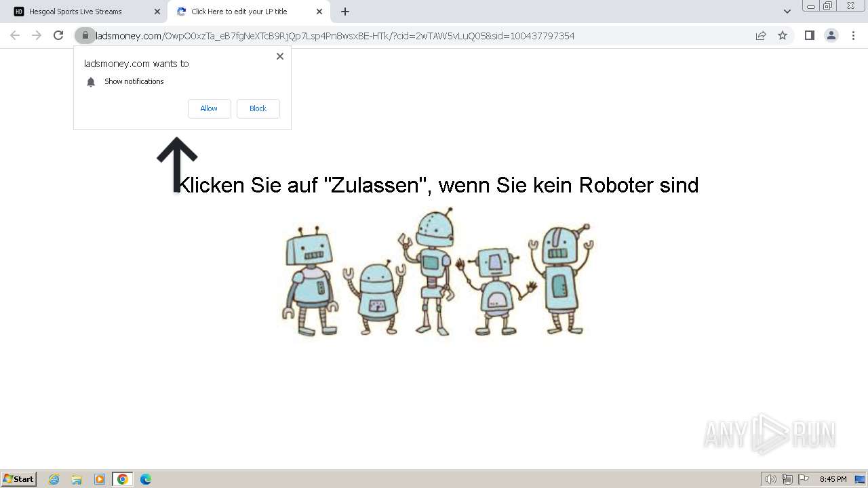The height and width of the screenshot is (488, 868).
Task: Open Chrome's three-dot menu
Action: 853,36
